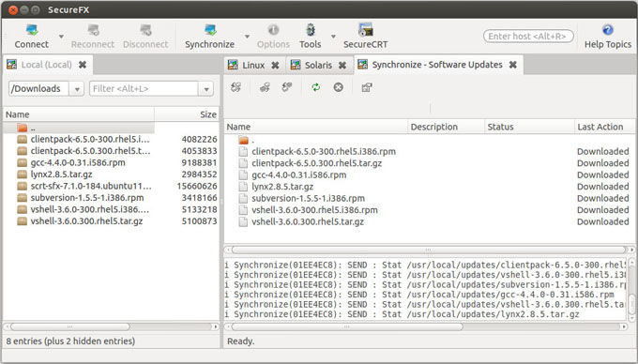Click the Disconnect toolbar icon

pos(145,36)
